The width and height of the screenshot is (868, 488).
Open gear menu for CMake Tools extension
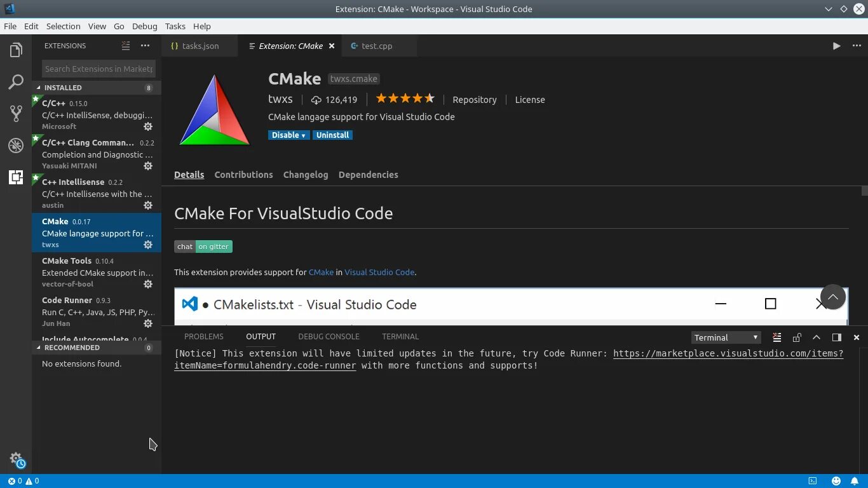pyautogui.click(x=148, y=284)
